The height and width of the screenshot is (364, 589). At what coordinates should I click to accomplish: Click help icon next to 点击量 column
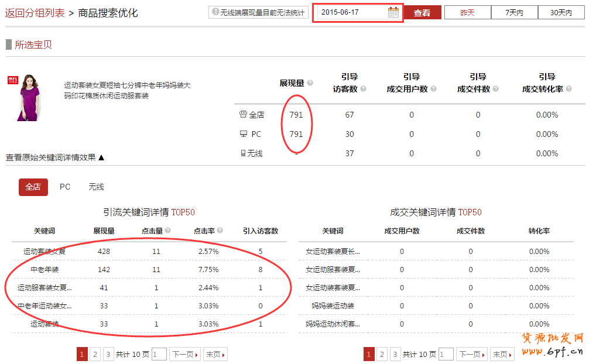click(168, 231)
